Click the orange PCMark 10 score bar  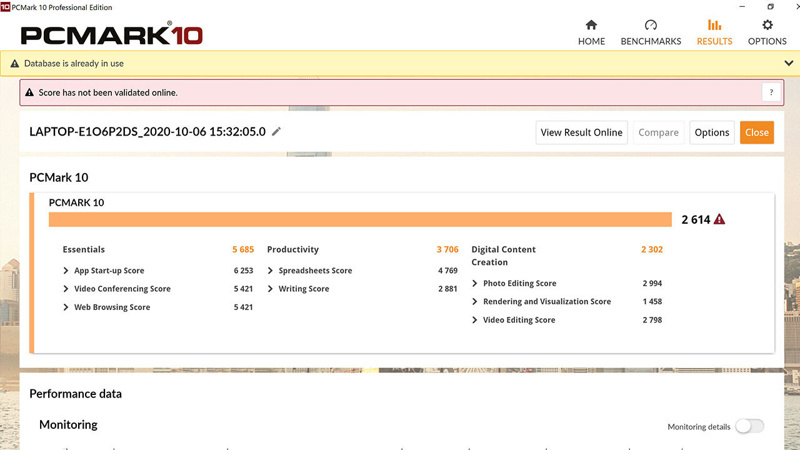pyautogui.click(x=360, y=219)
